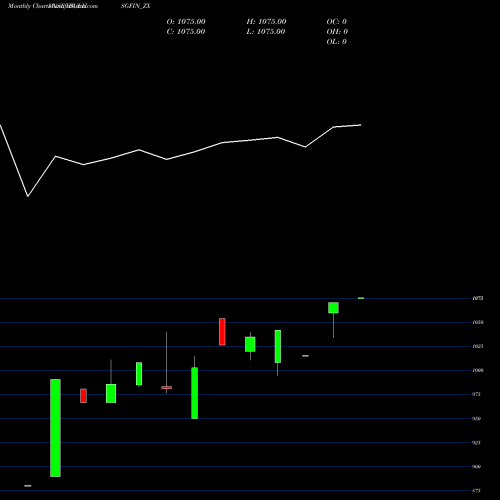Click the 925 price axis label
500x500 pixels.
pos(477,443)
